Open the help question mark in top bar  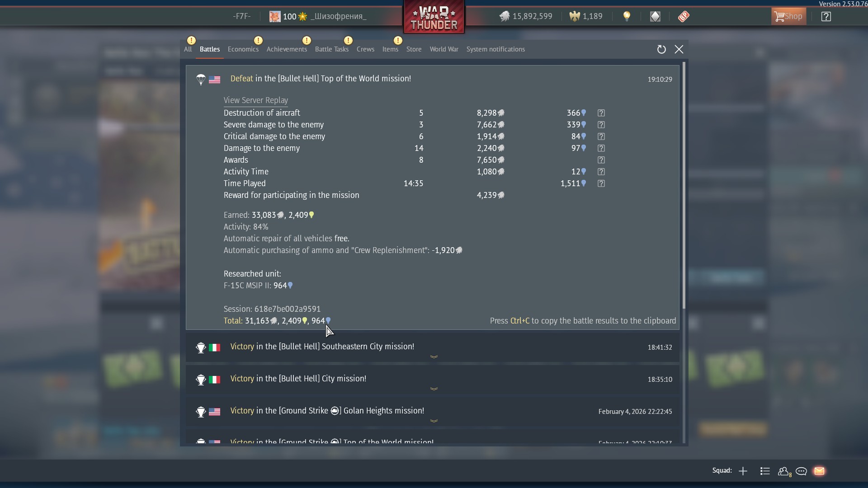(x=826, y=17)
